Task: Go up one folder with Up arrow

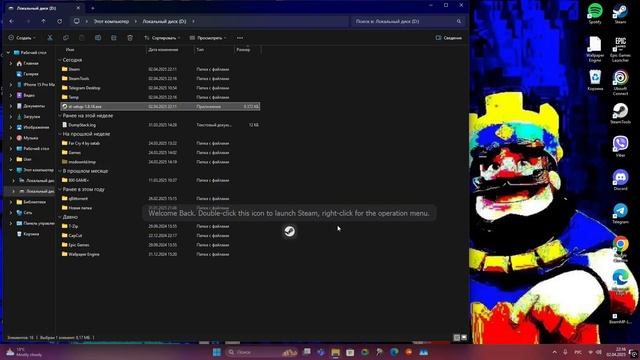Action: (44, 21)
